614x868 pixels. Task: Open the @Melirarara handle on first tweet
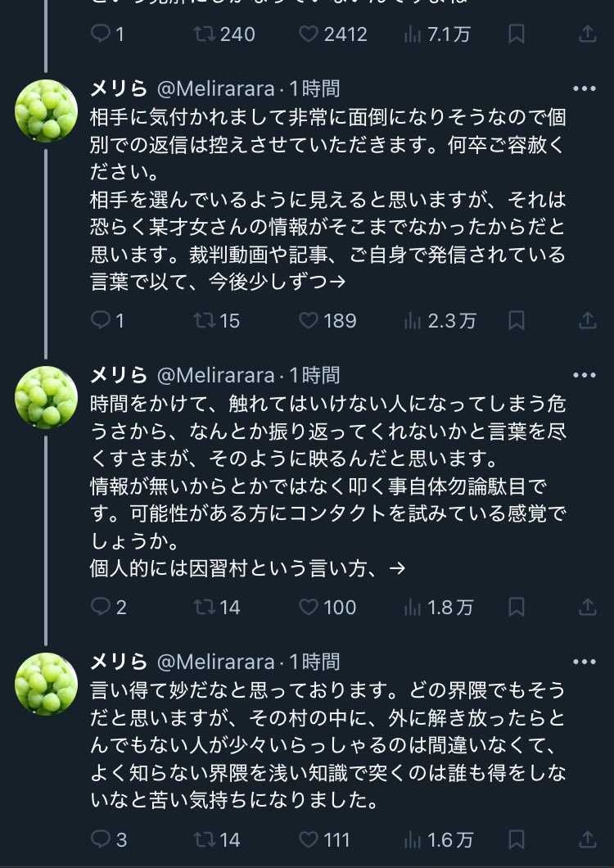tap(215, 88)
